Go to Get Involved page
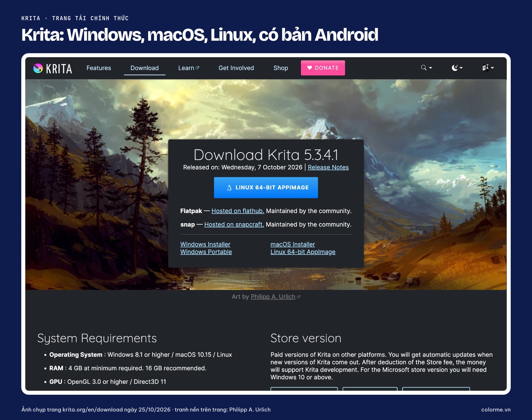Image resolution: width=532 pixels, height=420 pixels. [x=236, y=68]
